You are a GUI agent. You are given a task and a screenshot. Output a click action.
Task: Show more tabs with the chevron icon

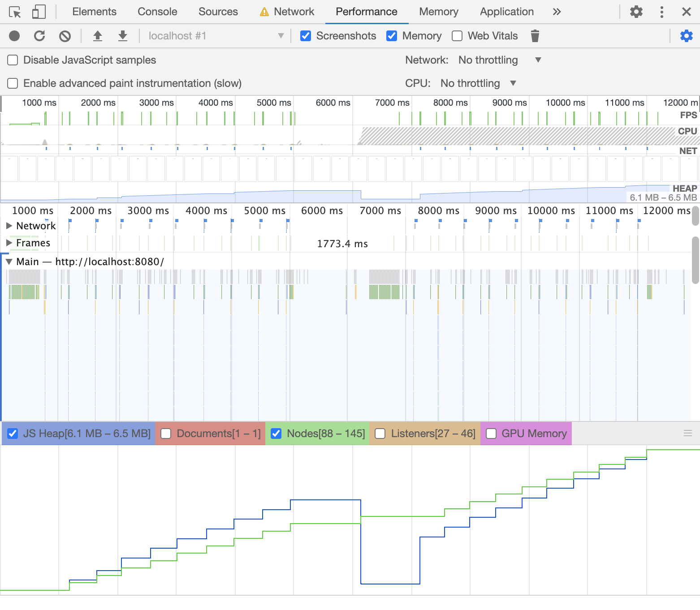pos(557,12)
